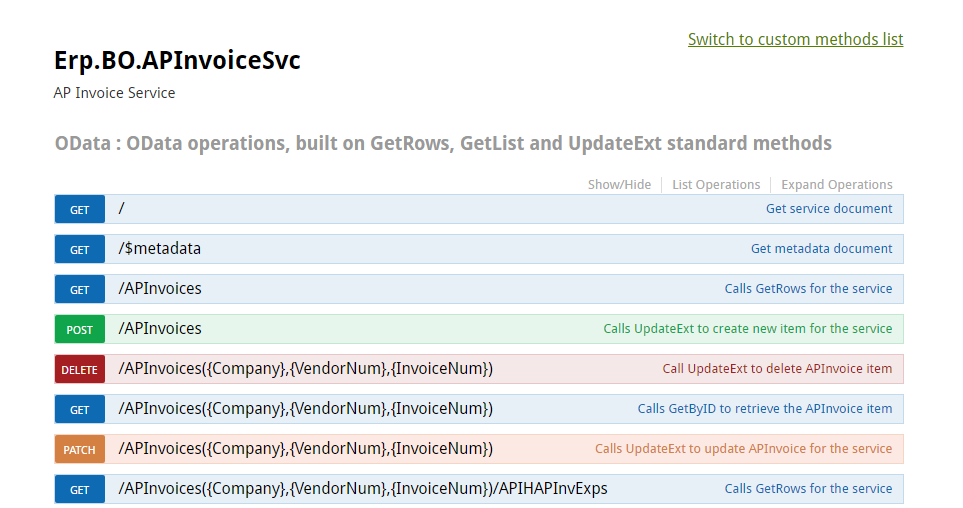Viewport: 963px width, 508px height.
Task: Click the green POST method badge
Action: coord(80,329)
